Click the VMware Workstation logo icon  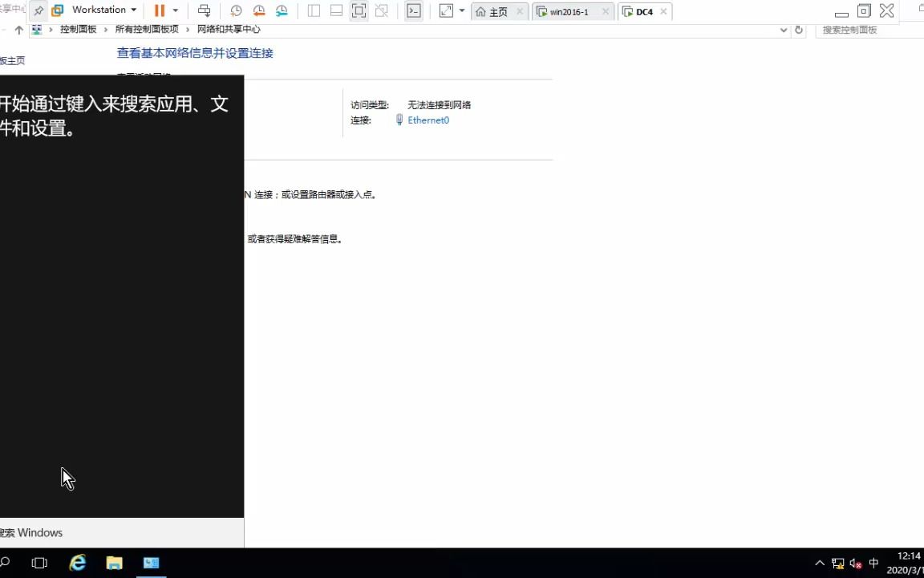(x=57, y=10)
